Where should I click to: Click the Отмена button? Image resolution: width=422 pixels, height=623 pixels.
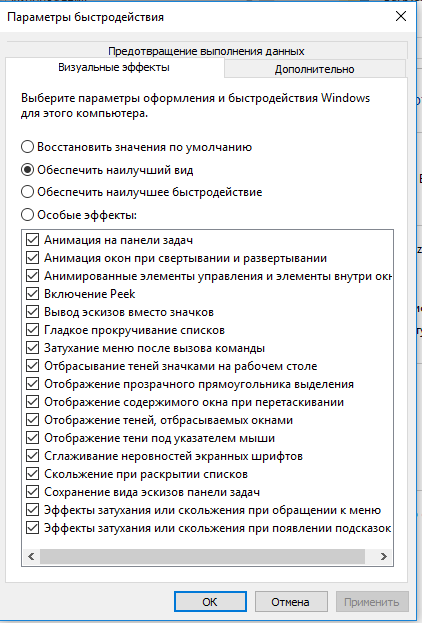coord(291,602)
